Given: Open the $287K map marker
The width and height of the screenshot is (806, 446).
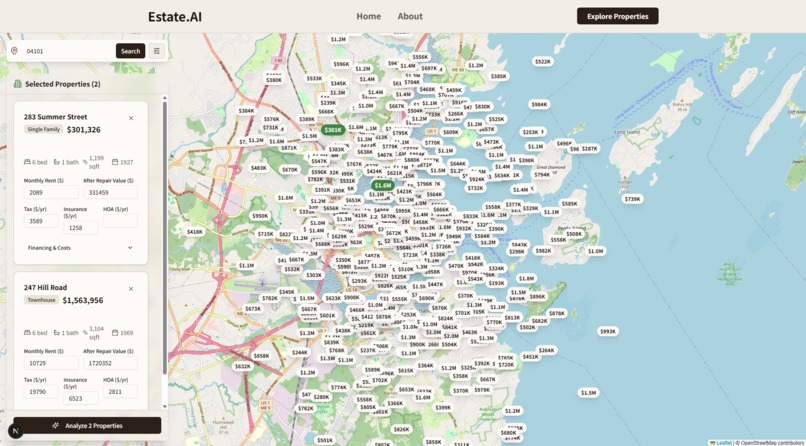Looking at the screenshot, I should 590,148.
